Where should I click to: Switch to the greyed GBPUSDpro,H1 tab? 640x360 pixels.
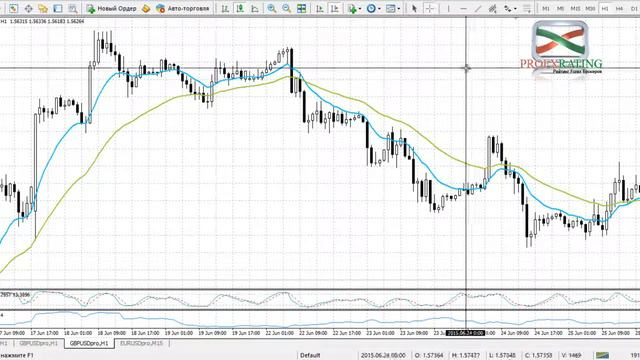pos(38,343)
